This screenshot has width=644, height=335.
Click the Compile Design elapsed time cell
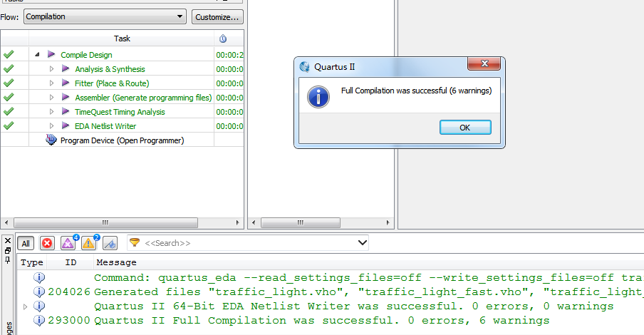coord(229,55)
